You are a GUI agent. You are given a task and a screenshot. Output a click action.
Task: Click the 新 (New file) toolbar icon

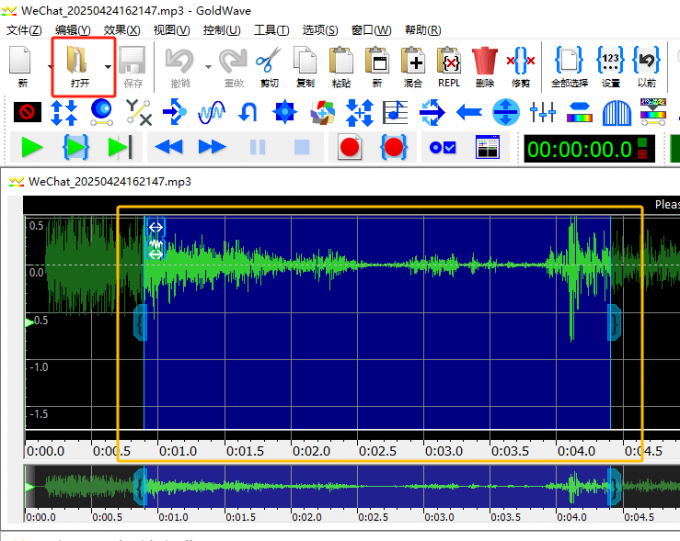click(20, 60)
